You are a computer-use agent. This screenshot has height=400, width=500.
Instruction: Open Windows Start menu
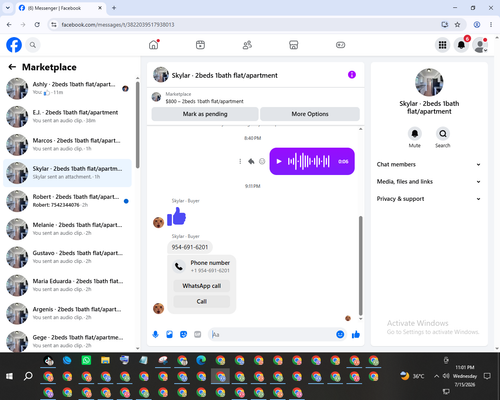[x=9, y=376]
